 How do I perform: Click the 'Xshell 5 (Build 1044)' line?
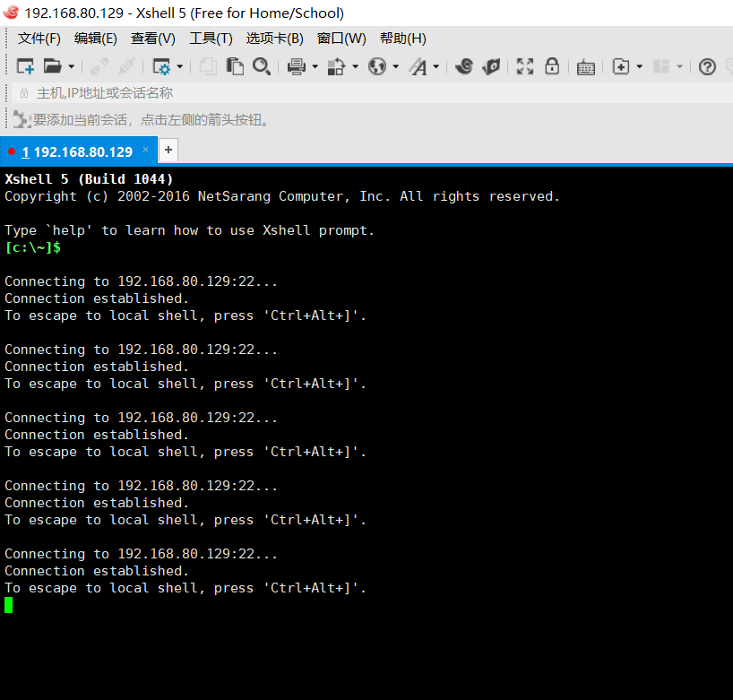[89, 179]
